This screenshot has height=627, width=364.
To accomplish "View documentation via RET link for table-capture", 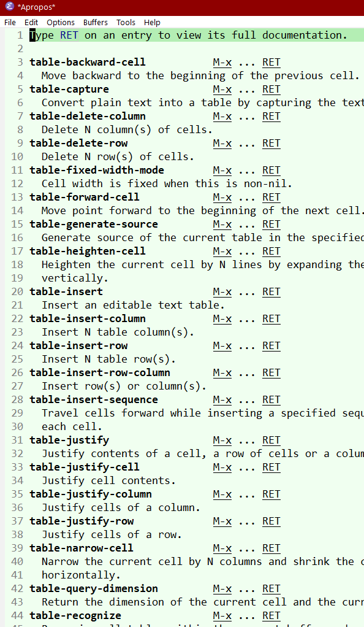I will point(271,89).
